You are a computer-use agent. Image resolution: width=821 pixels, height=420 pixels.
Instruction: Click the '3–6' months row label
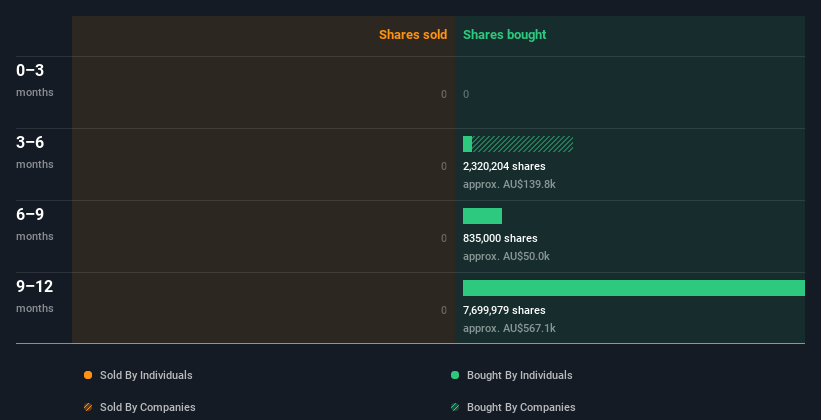point(30,142)
